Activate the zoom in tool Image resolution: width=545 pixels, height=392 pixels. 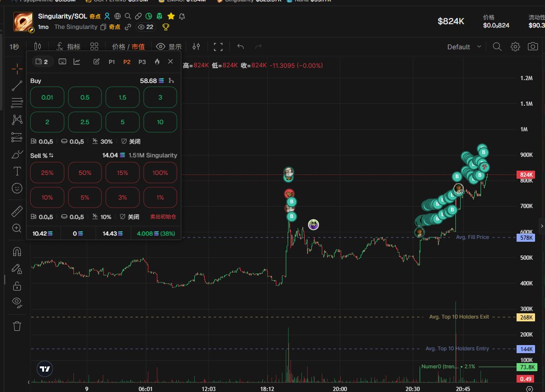pyautogui.click(x=17, y=228)
